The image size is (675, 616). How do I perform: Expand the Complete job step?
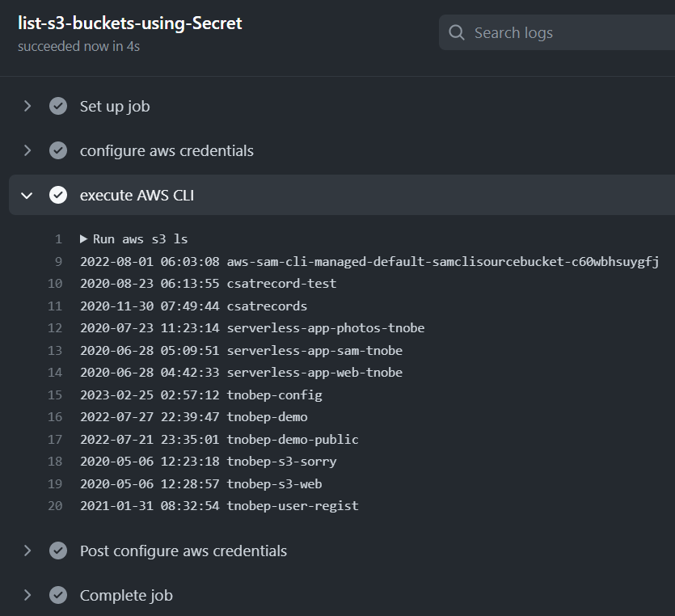click(x=27, y=595)
